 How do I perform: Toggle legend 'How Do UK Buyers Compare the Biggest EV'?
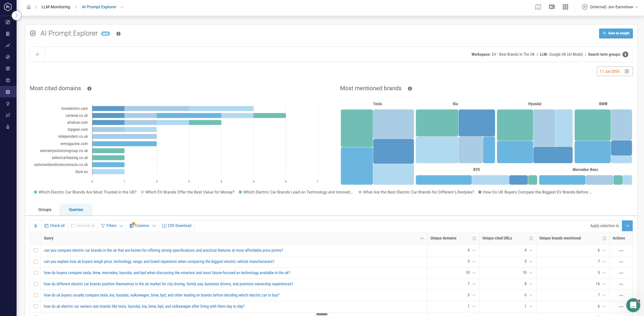tap(535, 192)
